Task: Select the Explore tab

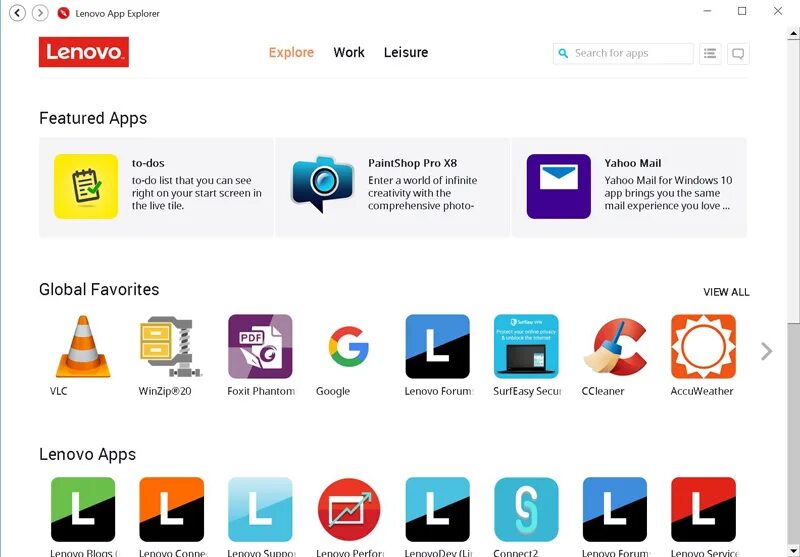Action: coord(291,53)
